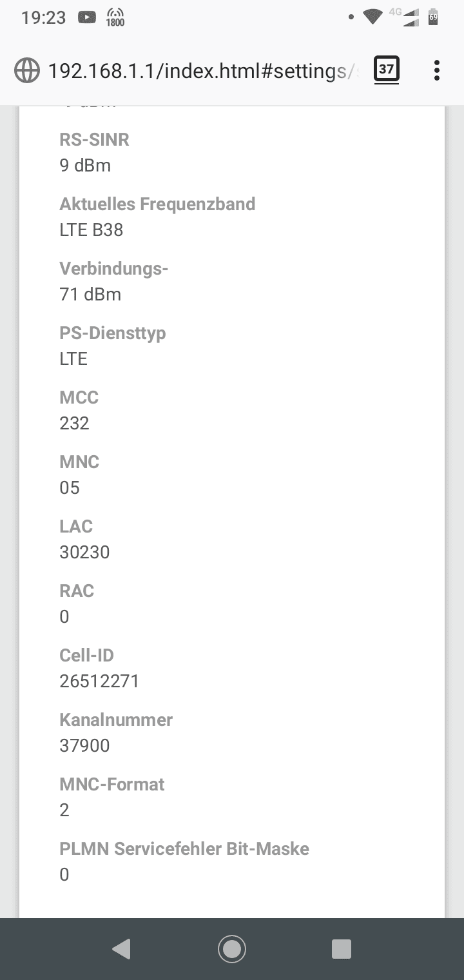Tap the YouTube notification icon in status bar
Viewport: 464px width, 980px height.
click(86, 18)
